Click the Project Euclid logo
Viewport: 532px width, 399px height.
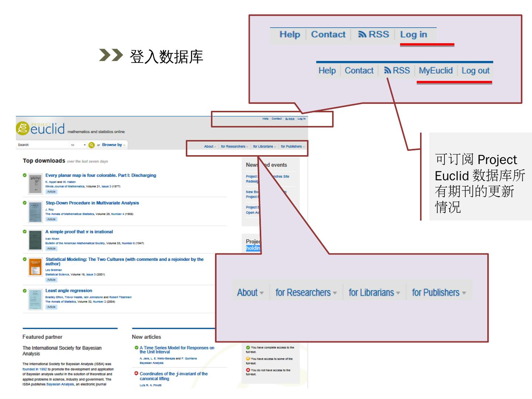[x=41, y=128]
